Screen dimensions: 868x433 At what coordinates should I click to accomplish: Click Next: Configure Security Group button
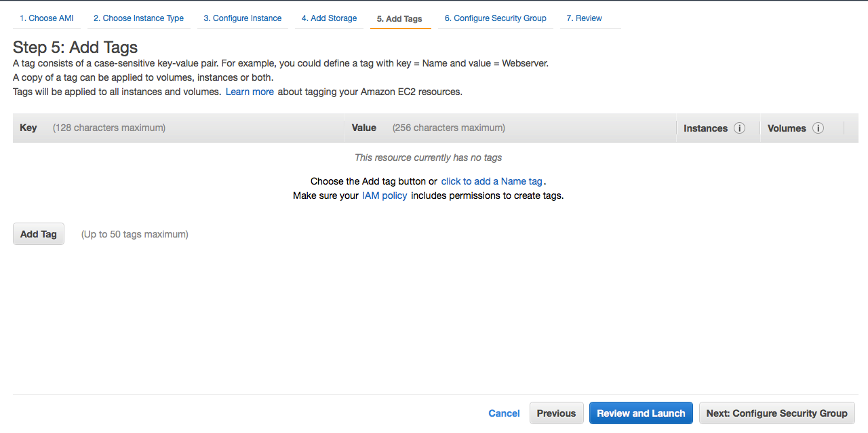(777, 413)
